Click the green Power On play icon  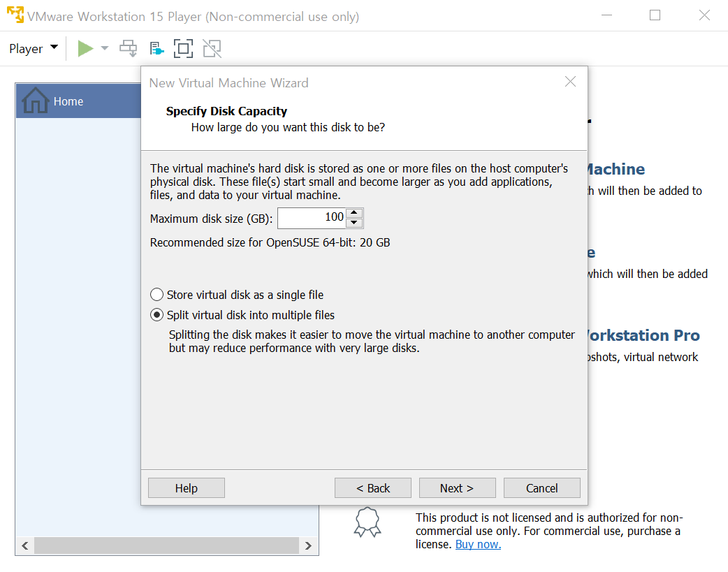tap(85, 48)
